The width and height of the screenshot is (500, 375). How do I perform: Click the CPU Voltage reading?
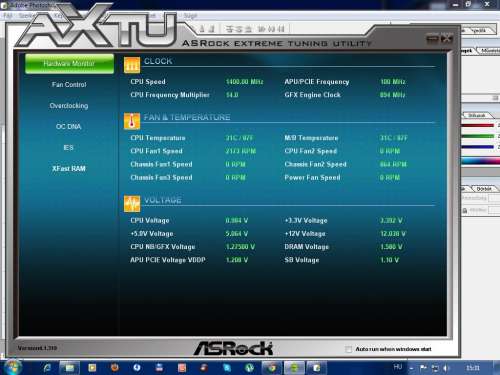click(236, 221)
